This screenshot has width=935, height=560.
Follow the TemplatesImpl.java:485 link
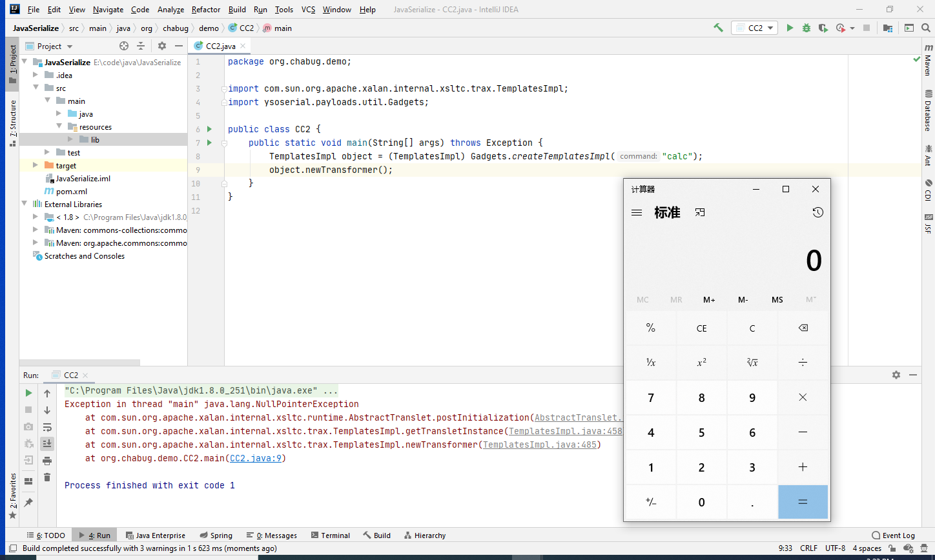pyautogui.click(x=539, y=445)
